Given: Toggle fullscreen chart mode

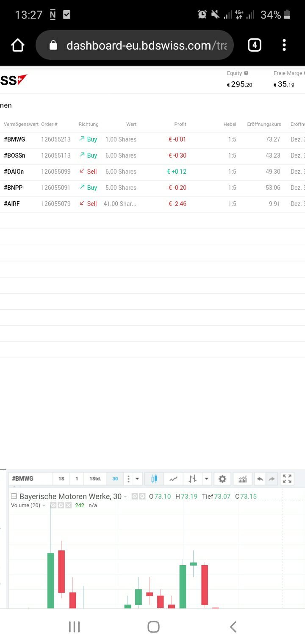Looking at the screenshot, I should pyautogui.click(x=287, y=479).
